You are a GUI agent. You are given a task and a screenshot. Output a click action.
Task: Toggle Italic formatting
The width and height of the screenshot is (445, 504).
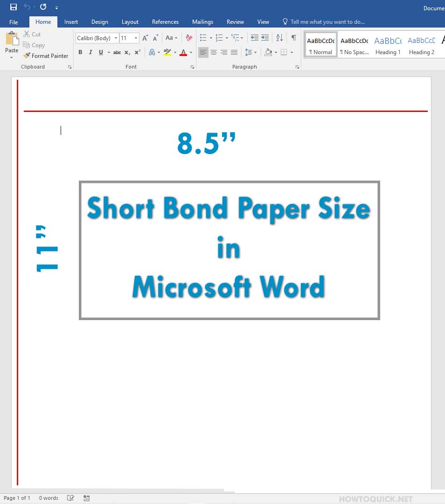[90, 52]
